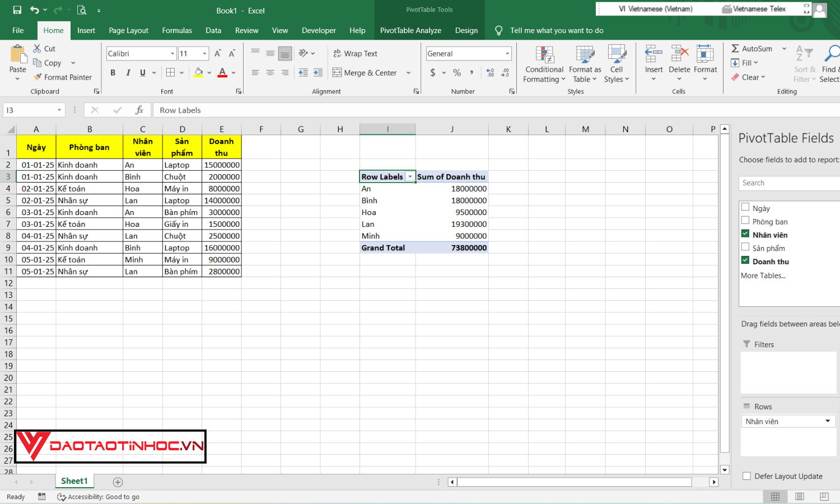Open the font size dropdown
This screenshot has width=840, height=504.
204,53
